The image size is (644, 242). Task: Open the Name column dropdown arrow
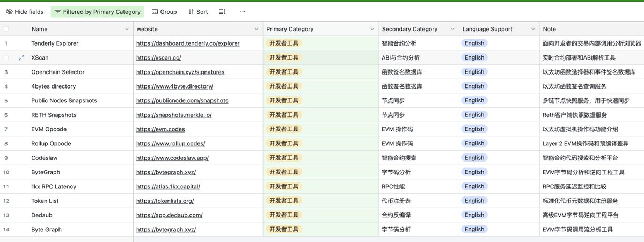(x=127, y=29)
